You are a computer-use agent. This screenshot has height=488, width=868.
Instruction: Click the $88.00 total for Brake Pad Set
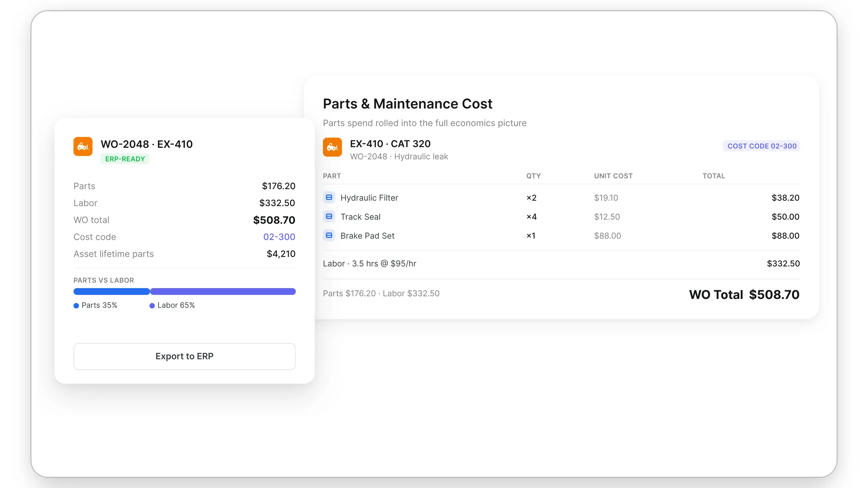click(x=786, y=236)
